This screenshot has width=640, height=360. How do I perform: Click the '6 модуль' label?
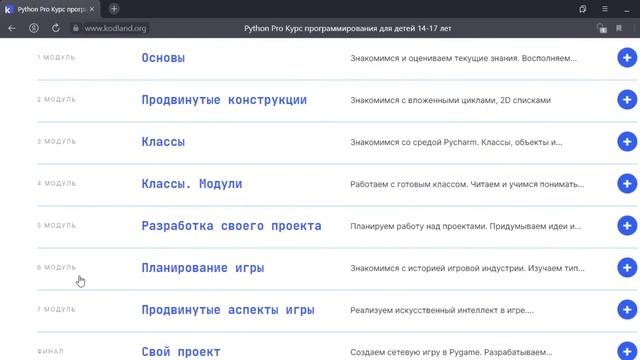coord(57,268)
